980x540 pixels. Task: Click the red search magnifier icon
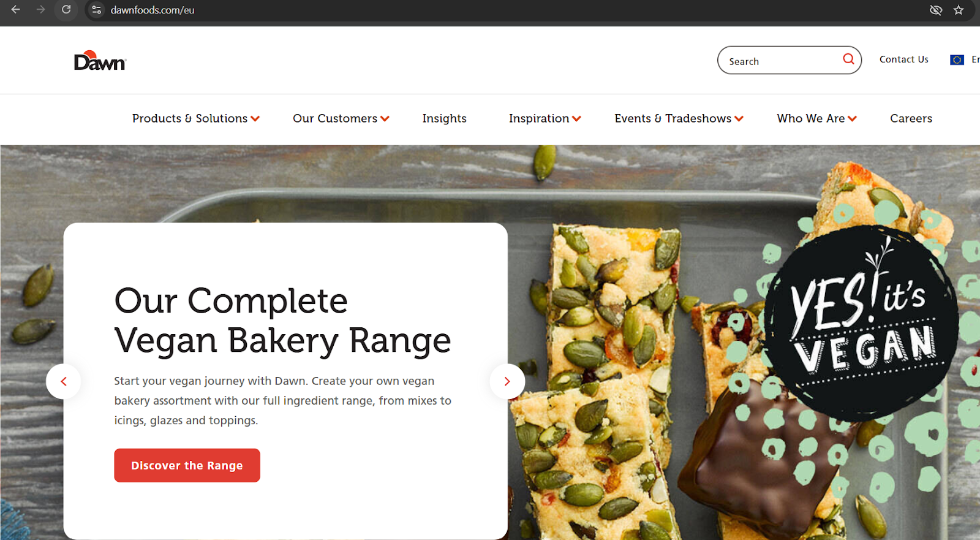point(848,59)
